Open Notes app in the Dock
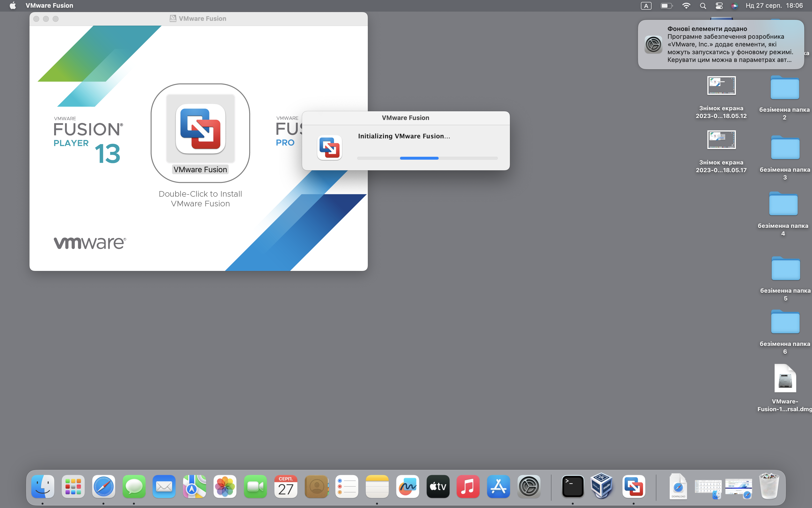The height and width of the screenshot is (508, 812). pyautogui.click(x=377, y=486)
